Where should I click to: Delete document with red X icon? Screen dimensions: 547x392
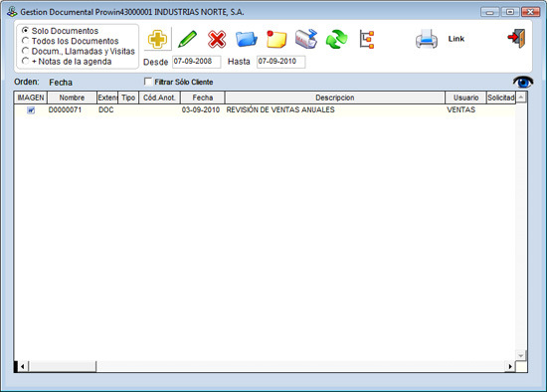[217, 39]
